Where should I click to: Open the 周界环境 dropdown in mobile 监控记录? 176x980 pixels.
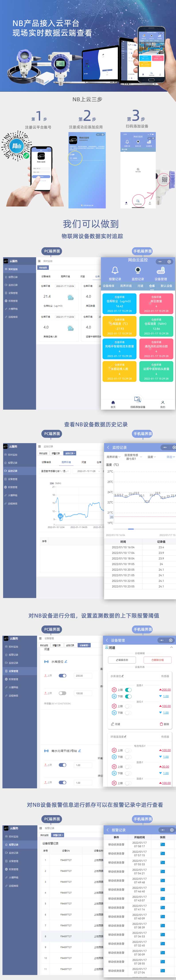point(113,457)
